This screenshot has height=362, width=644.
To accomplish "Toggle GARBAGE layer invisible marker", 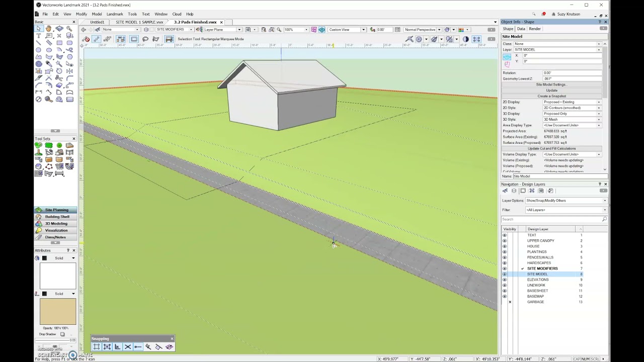I will click(510, 302).
